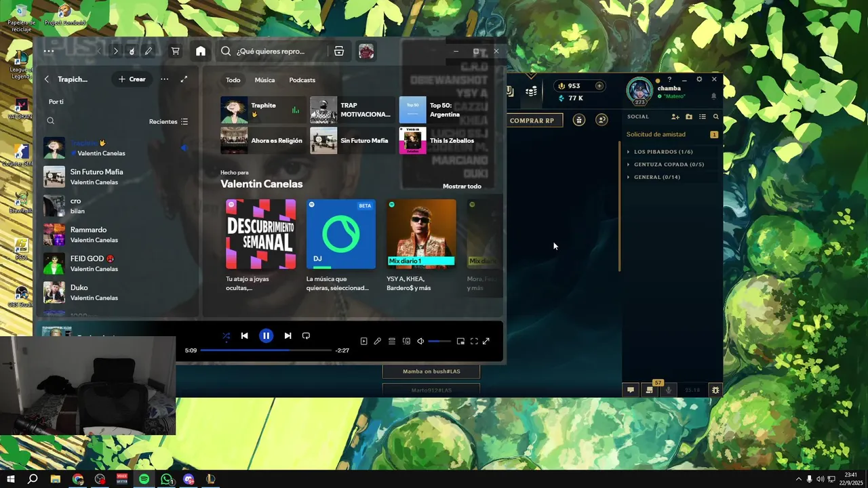
Task: Open Spotify home via house icon
Action: coord(201,51)
